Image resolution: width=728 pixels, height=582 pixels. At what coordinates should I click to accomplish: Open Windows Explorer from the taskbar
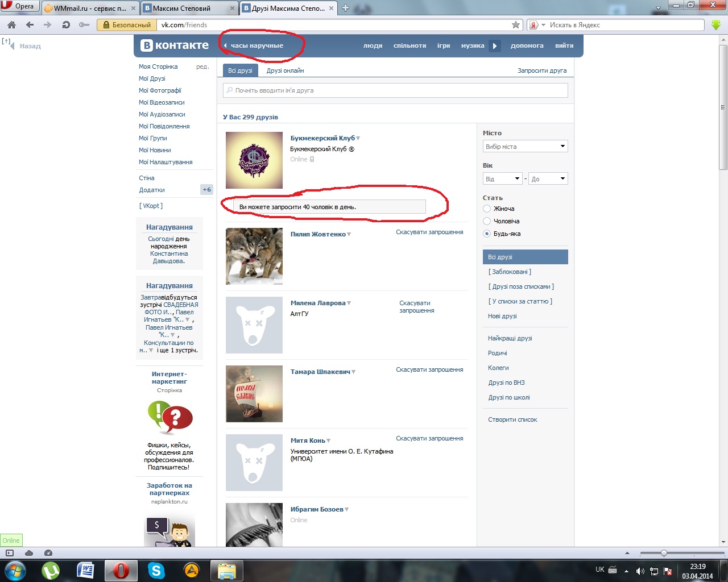click(x=227, y=570)
